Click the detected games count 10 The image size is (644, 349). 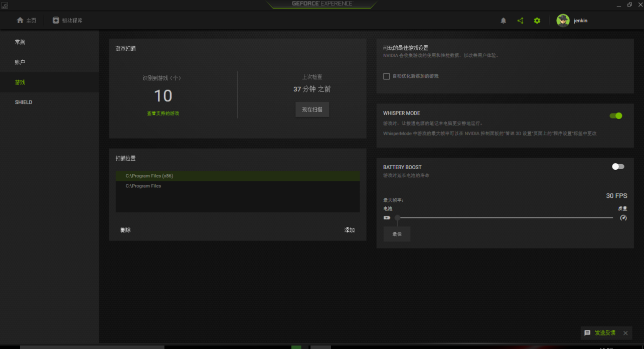click(163, 96)
